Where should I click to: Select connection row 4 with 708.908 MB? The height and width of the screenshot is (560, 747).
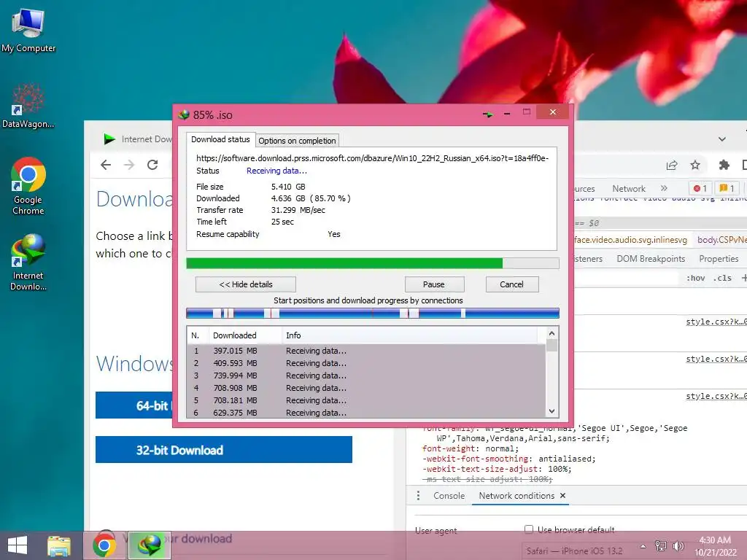(366, 388)
